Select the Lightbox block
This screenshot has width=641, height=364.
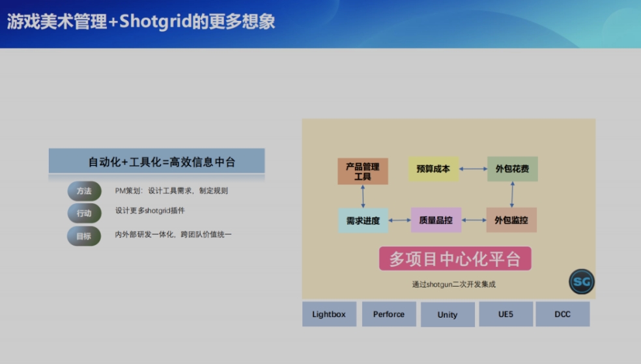(329, 314)
